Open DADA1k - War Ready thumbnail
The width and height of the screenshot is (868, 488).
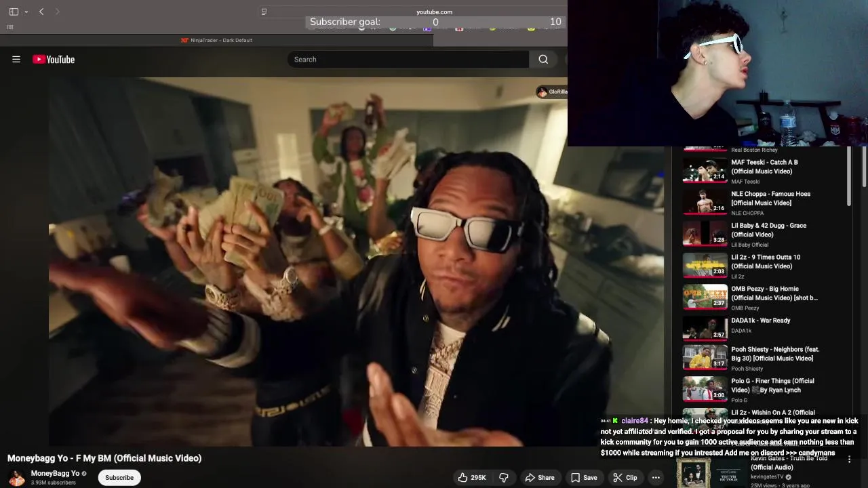[x=705, y=329]
